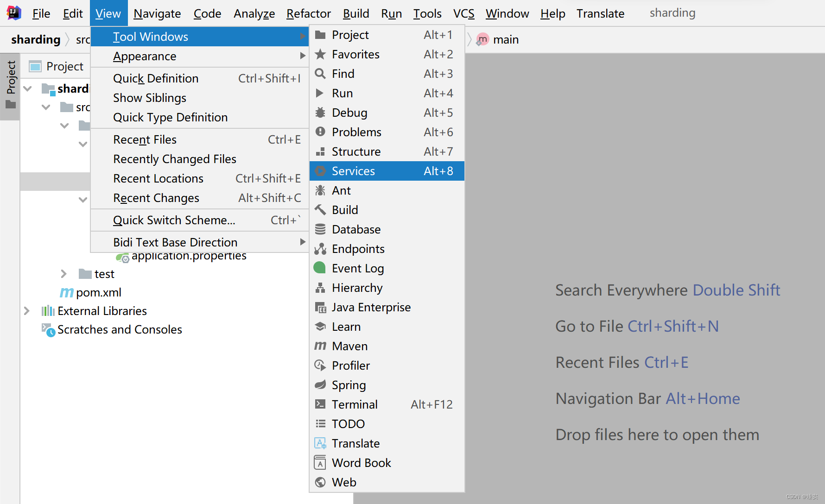This screenshot has width=825, height=504.
Task: Click the Database icon
Action: pyautogui.click(x=320, y=229)
